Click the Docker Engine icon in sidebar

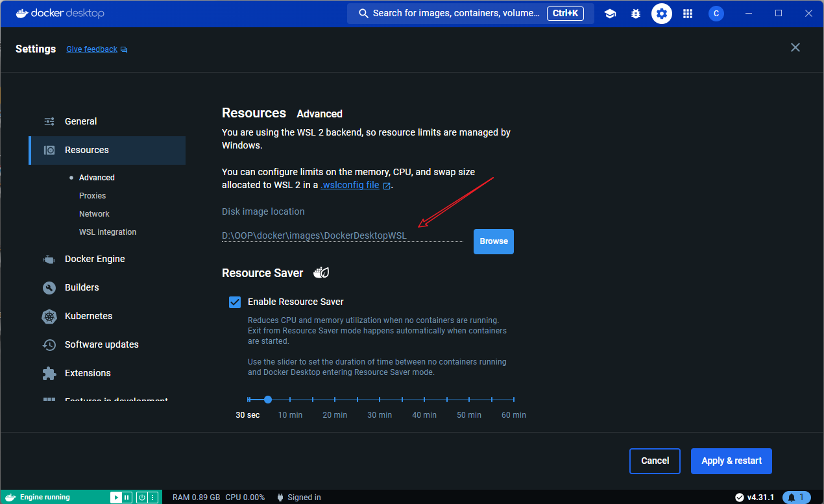point(49,259)
